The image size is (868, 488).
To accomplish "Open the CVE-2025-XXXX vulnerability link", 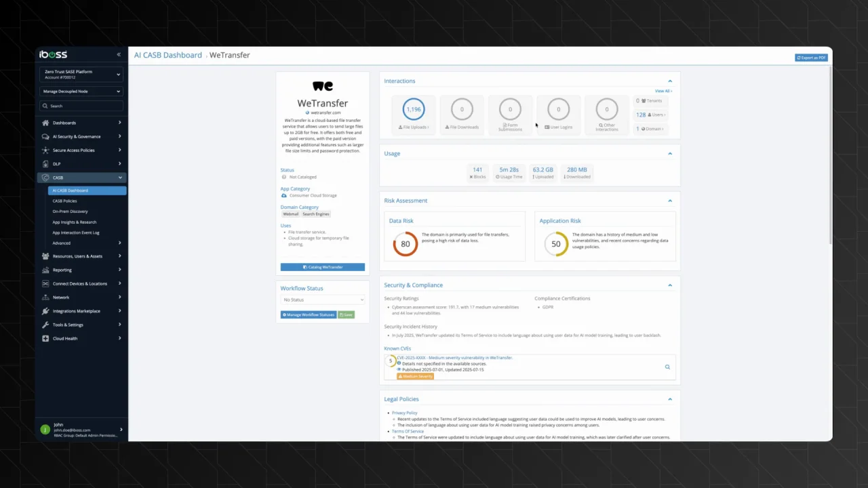I will (454, 357).
